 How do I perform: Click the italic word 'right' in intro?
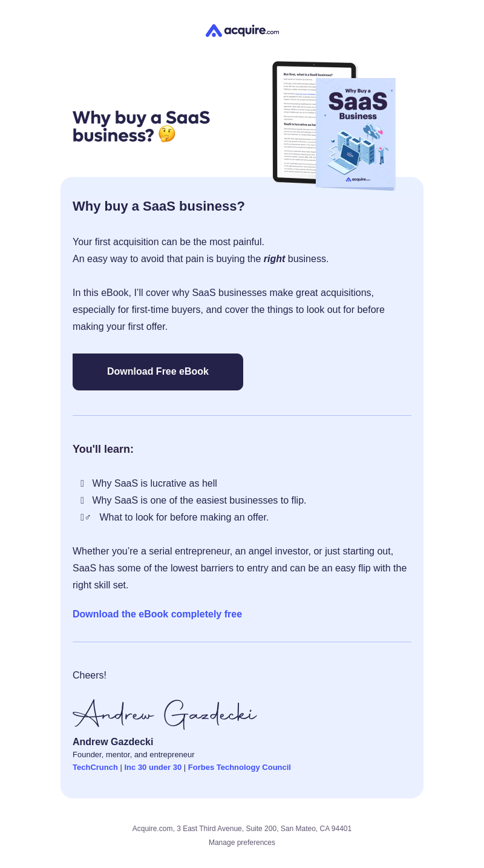coord(274,259)
